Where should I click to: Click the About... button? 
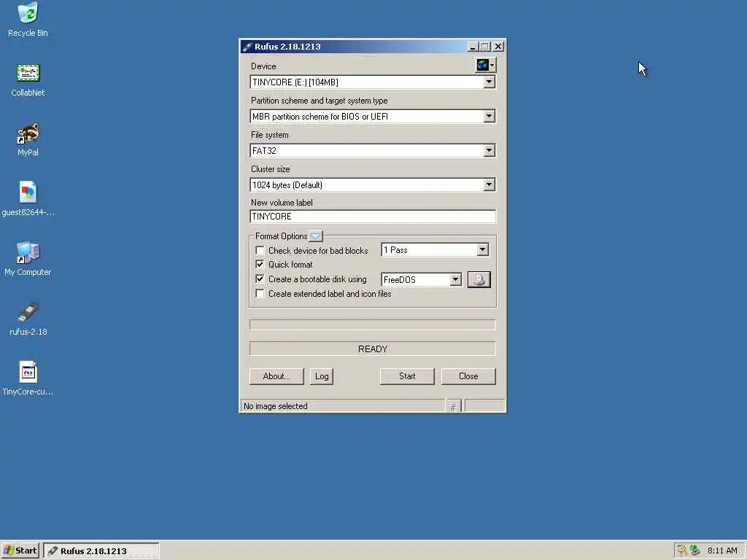(x=276, y=376)
